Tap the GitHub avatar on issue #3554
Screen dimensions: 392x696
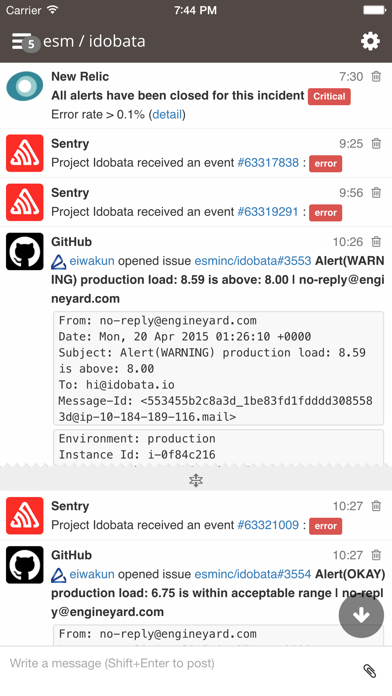tap(25, 565)
